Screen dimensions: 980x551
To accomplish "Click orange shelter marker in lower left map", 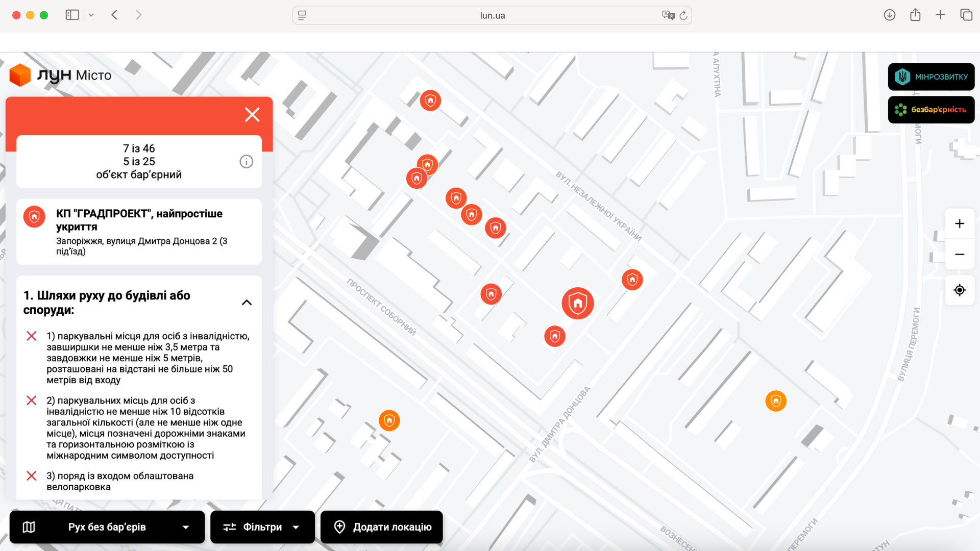I will pos(389,420).
